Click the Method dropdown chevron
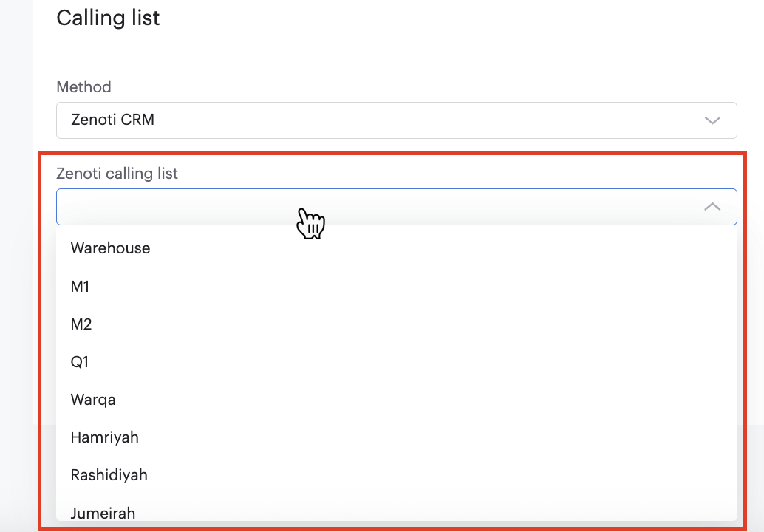The width and height of the screenshot is (764, 532). pos(712,120)
